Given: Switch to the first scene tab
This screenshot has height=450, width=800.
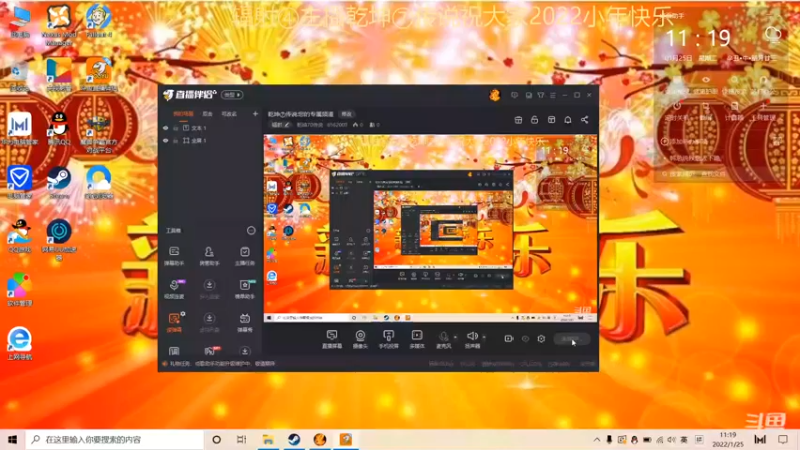Looking at the screenshot, I should (x=183, y=114).
